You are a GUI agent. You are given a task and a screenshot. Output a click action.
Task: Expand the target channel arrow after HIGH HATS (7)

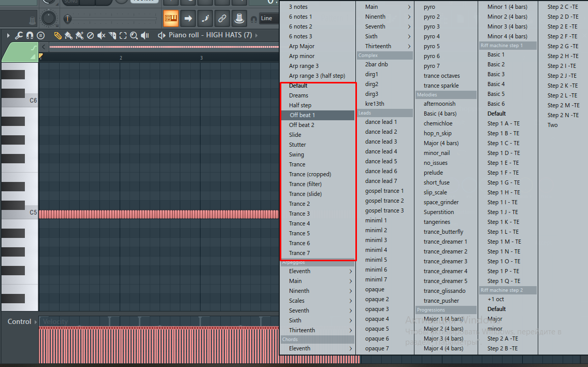(256, 35)
